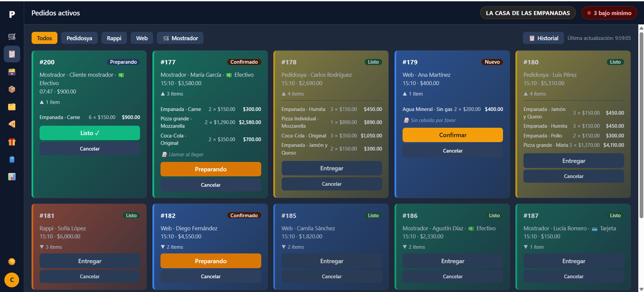Collapse the 4 ítems list on order #178

tap(293, 94)
